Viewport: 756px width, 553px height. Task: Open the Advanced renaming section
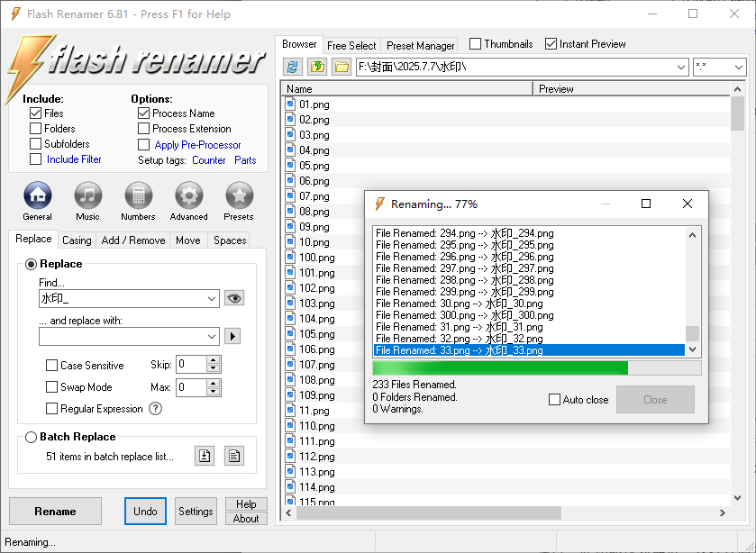pyautogui.click(x=188, y=196)
